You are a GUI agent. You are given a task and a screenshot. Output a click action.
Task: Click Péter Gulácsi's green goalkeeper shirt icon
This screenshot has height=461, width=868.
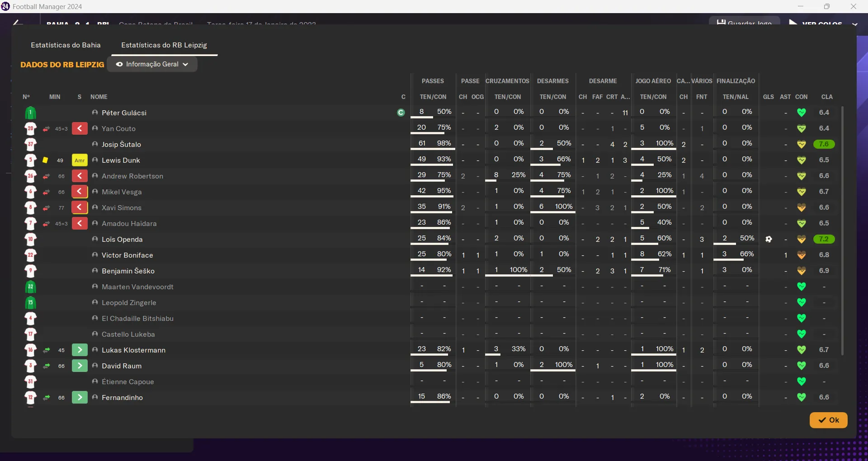(30, 113)
